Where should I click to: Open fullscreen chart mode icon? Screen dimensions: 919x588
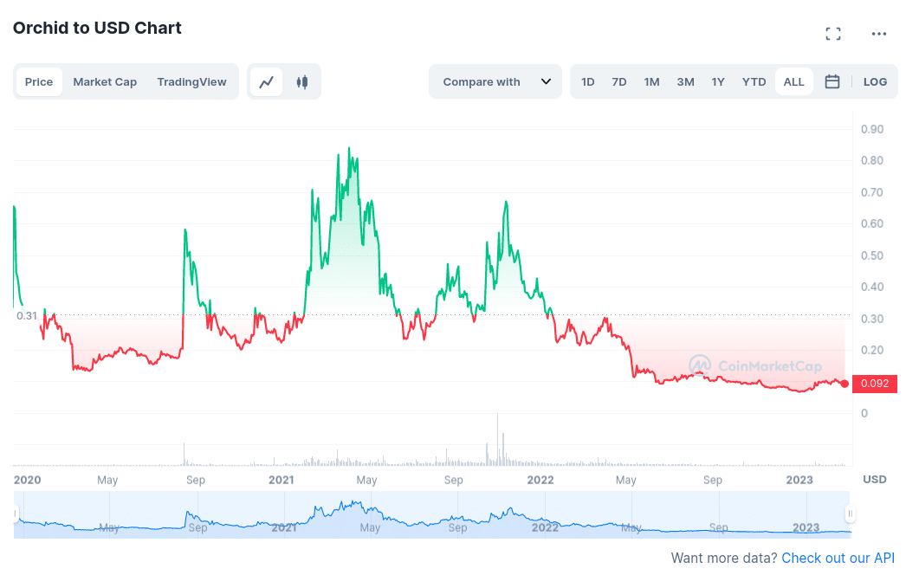(833, 34)
